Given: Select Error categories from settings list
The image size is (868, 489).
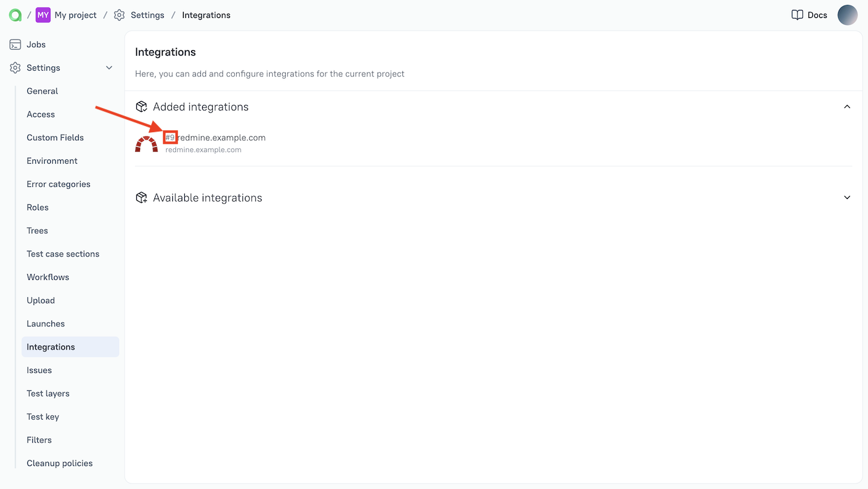Looking at the screenshot, I should [x=58, y=184].
